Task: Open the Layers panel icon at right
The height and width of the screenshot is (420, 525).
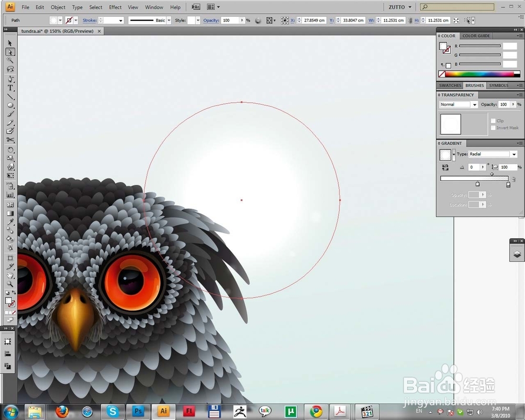Action: (517, 254)
